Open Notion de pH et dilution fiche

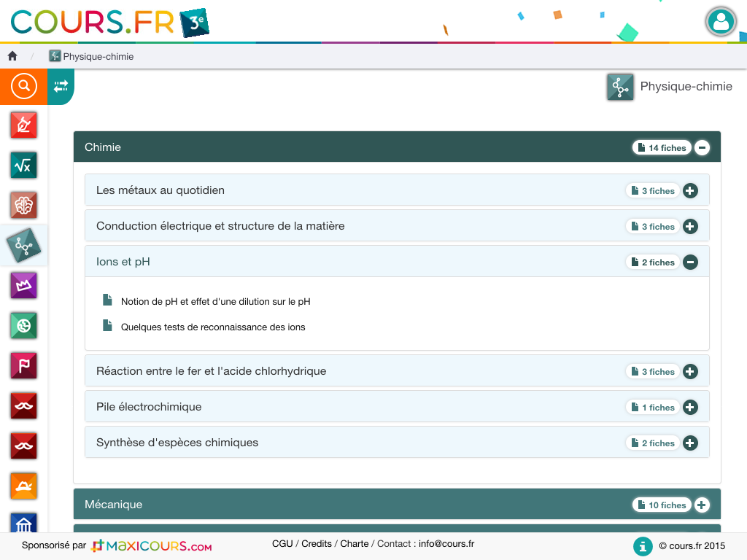[x=215, y=301]
